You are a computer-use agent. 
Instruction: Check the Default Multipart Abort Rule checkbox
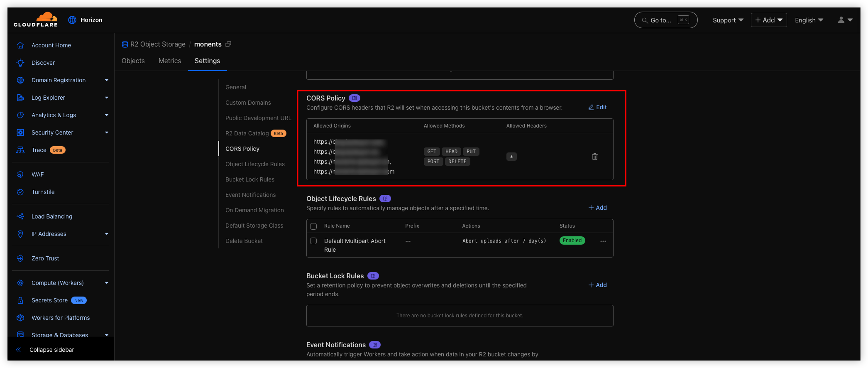313,241
